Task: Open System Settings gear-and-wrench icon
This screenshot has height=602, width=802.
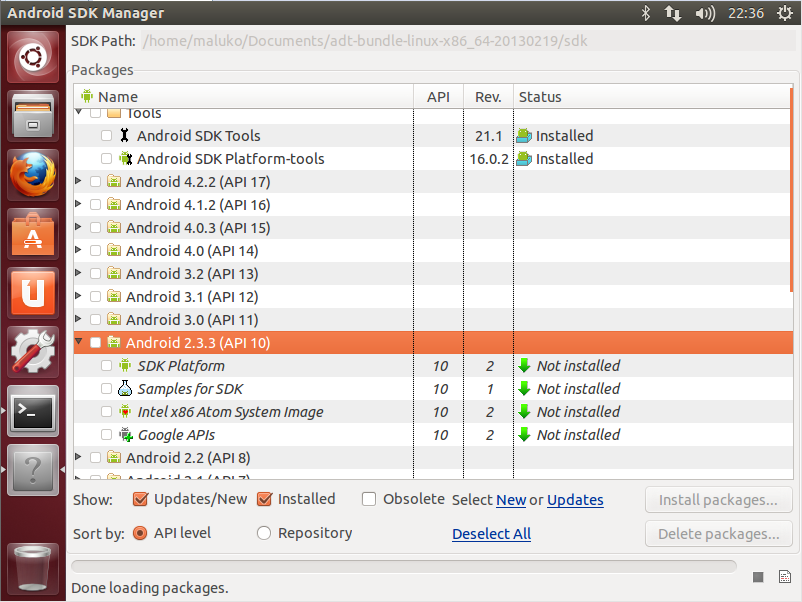Action: tap(33, 352)
